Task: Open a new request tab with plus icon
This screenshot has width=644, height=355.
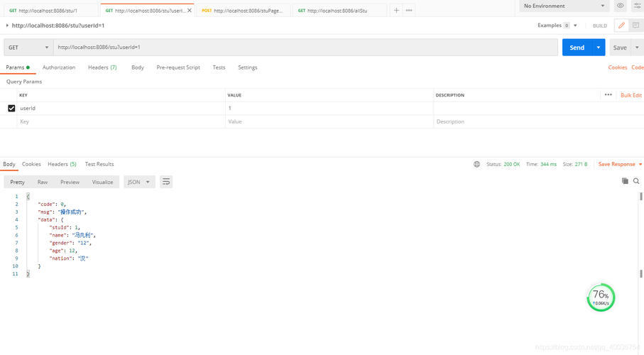Action: pyautogui.click(x=396, y=10)
